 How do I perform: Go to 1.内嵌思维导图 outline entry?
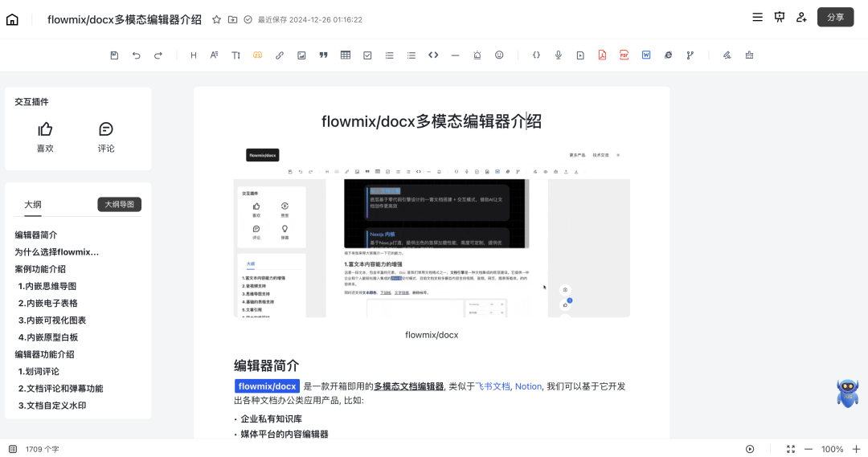[47, 287]
